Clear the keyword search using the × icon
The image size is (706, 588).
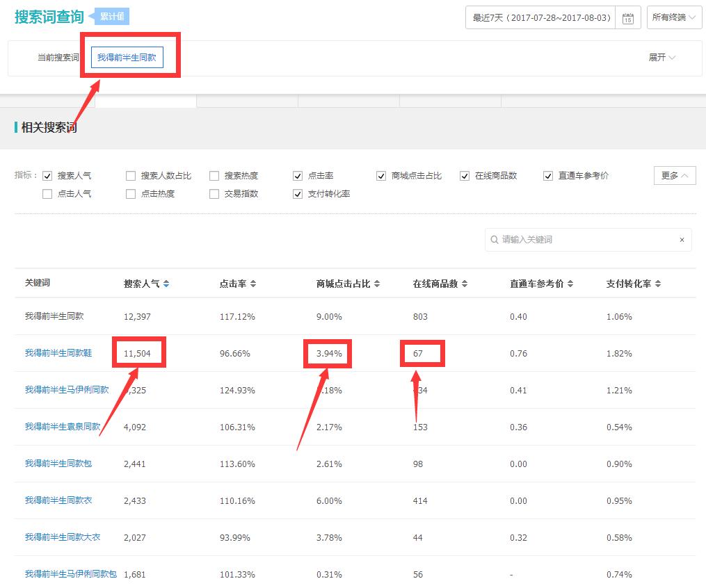(x=682, y=239)
